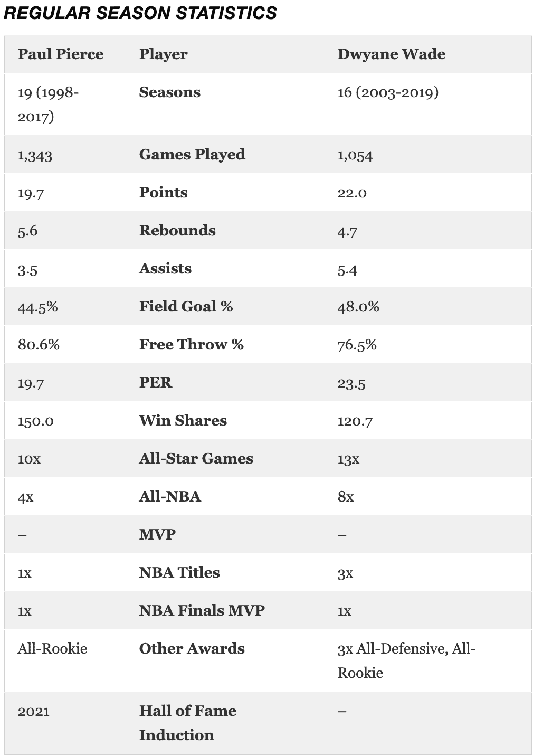Image resolution: width=533 pixels, height=756 pixels.
Task: Click the Regular Season Statistics heading
Action: pyautogui.click(x=140, y=13)
